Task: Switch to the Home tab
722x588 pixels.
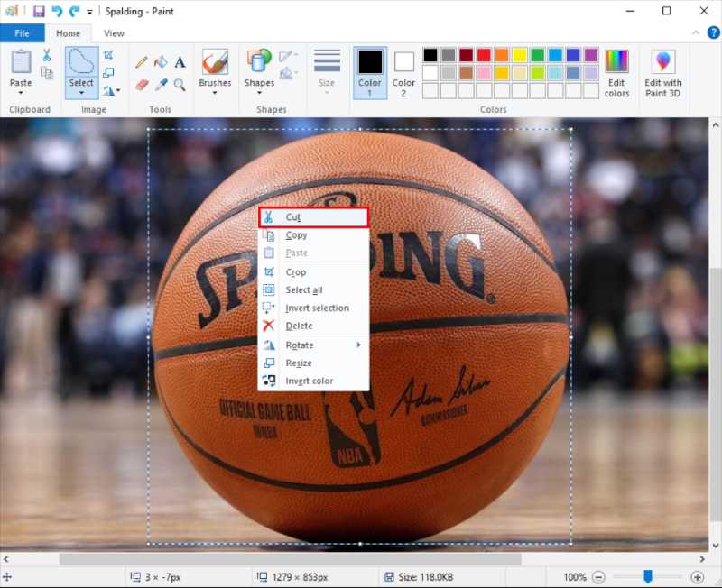Action: point(69,33)
